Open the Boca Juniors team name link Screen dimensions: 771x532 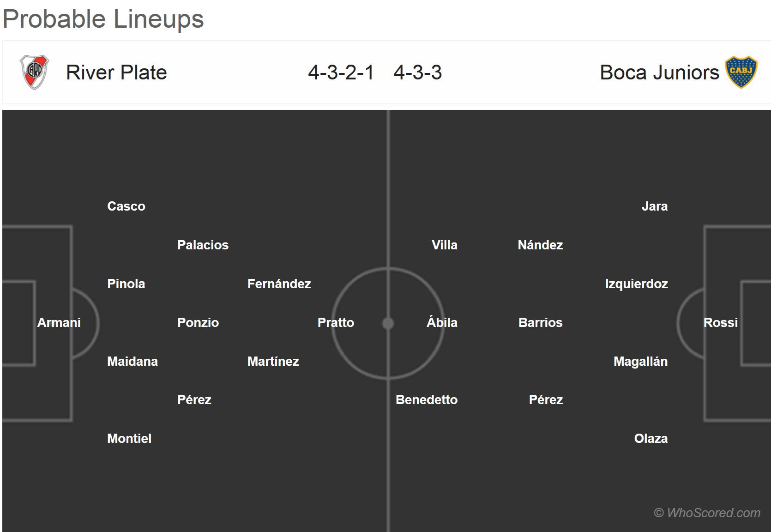pyautogui.click(x=659, y=73)
